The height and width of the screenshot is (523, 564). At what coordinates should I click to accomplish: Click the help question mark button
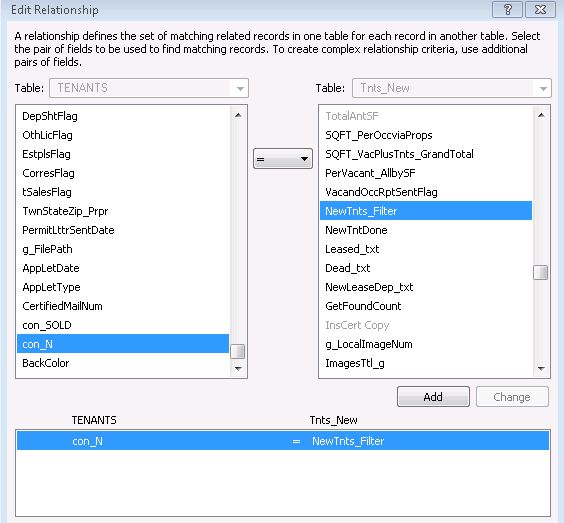[507, 10]
